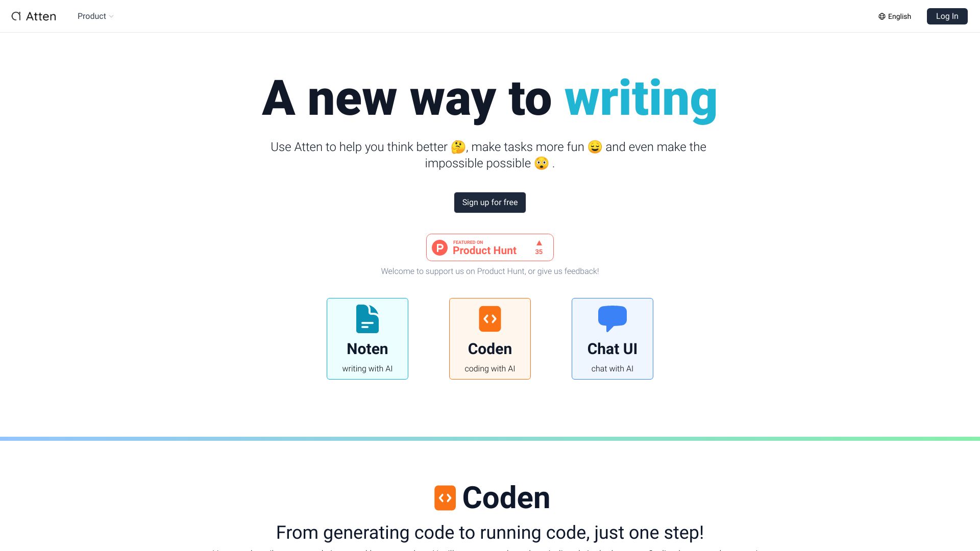Click the Log In button top right
This screenshot has height=551, width=980.
pos(947,16)
